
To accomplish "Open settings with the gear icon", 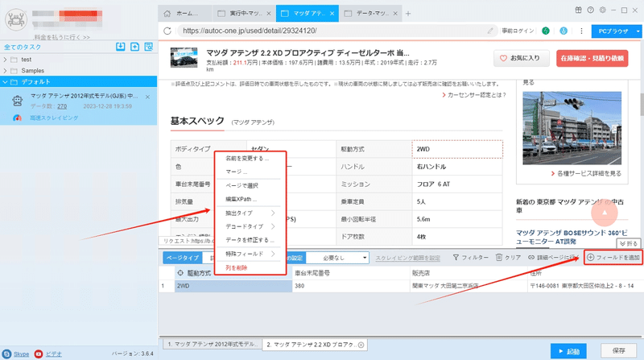I will [x=602, y=10].
